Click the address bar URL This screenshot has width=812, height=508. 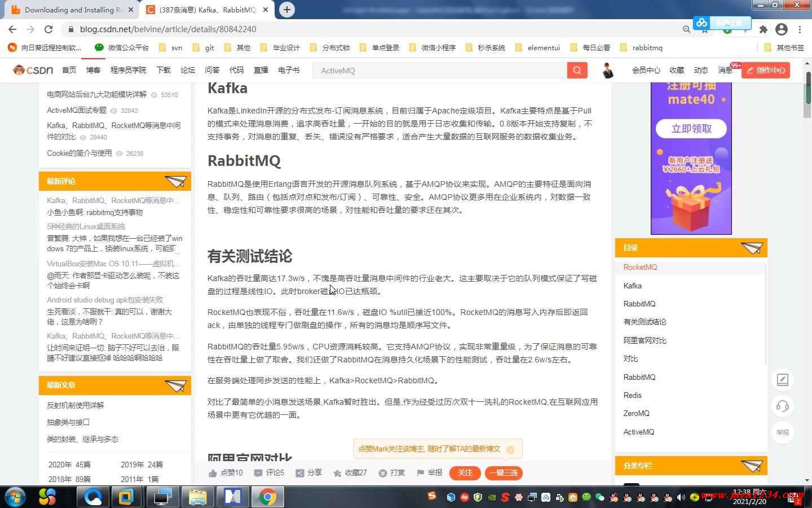click(x=168, y=29)
